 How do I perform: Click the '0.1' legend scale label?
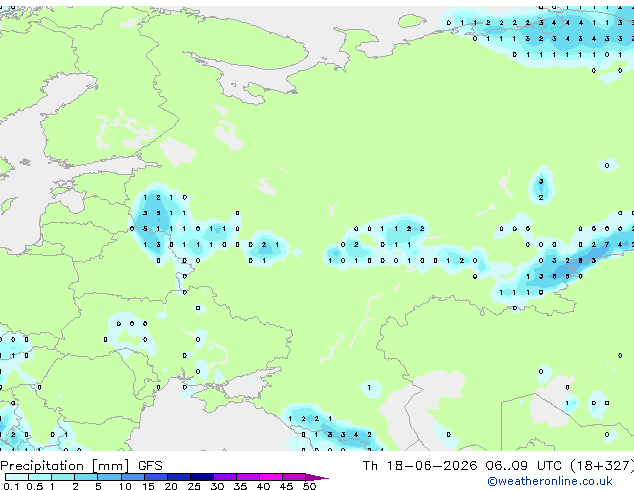(x=11, y=486)
